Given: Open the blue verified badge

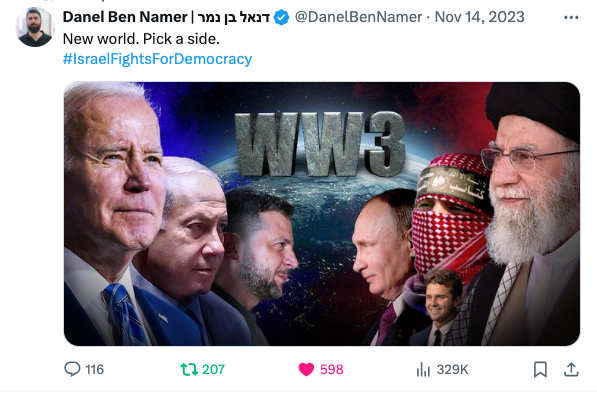Looking at the screenshot, I should tap(281, 18).
